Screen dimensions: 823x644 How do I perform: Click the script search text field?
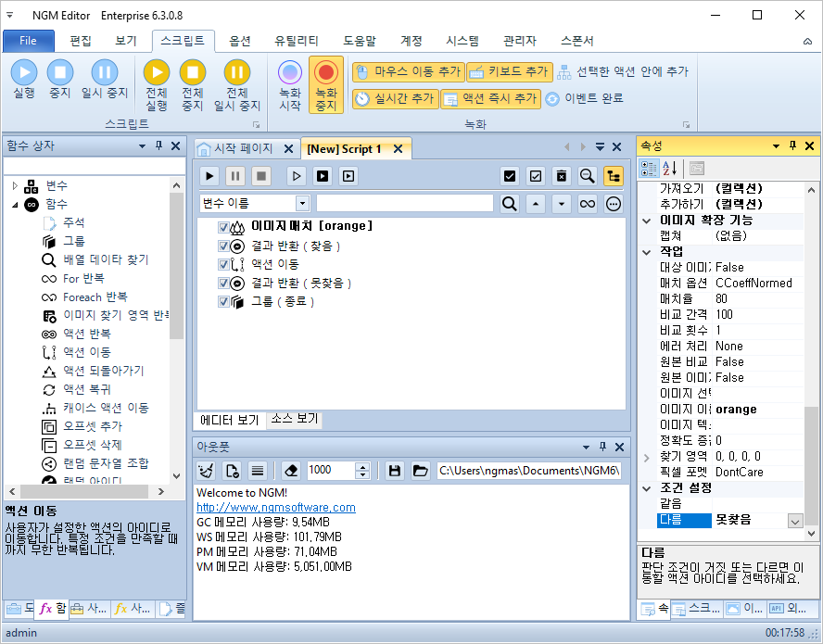pyautogui.click(x=405, y=203)
